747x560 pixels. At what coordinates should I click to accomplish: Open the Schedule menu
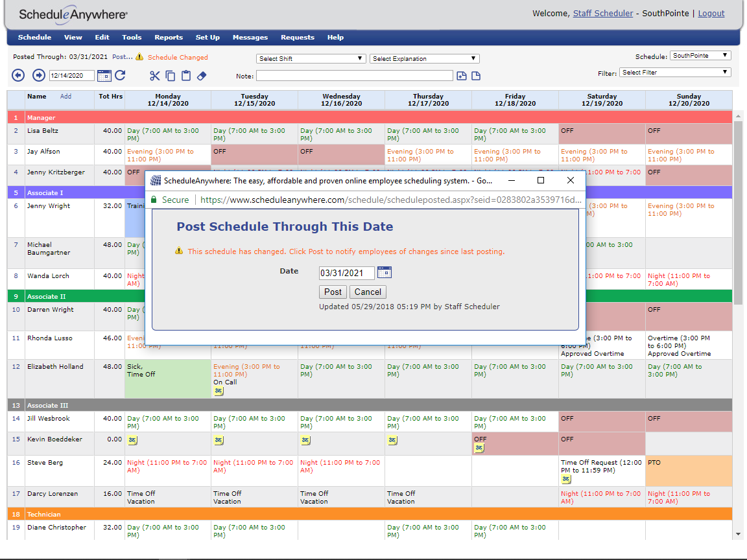click(x=34, y=37)
